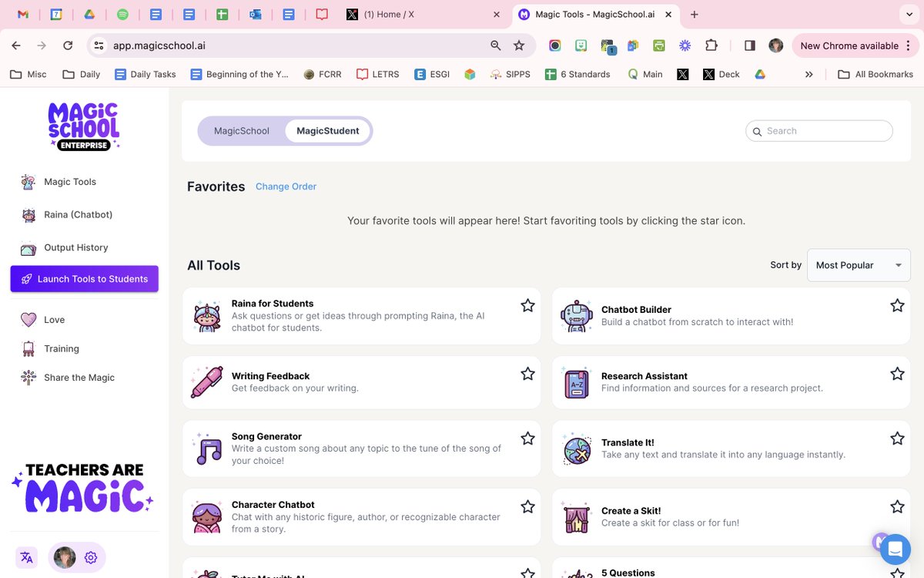Open the Daily Tasks bookmark
This screenshot has width=924, height=578.
point(146,75)
